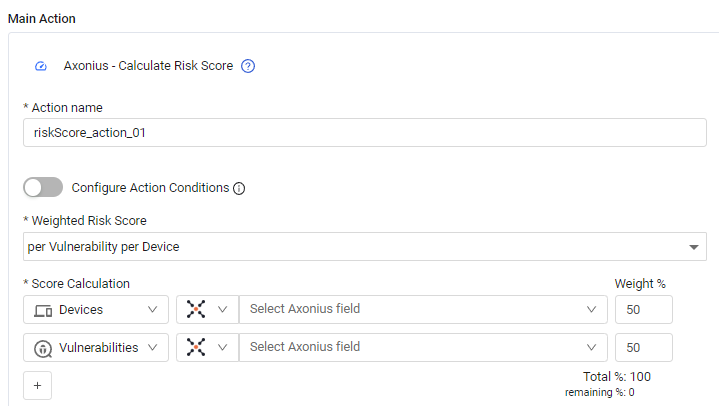Click info icon beside Configure Action Conditions
Screen dimensions: 719x406
(239, 188)
